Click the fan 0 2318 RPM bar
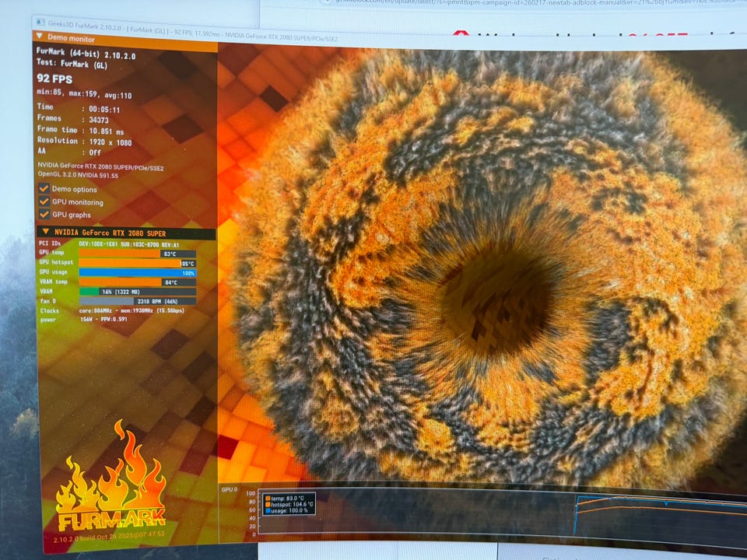 [x=137, y=301]
